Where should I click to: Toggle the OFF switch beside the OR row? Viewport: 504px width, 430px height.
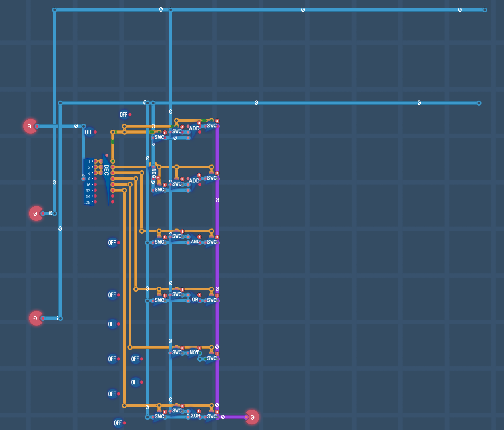tap(113, 295)
